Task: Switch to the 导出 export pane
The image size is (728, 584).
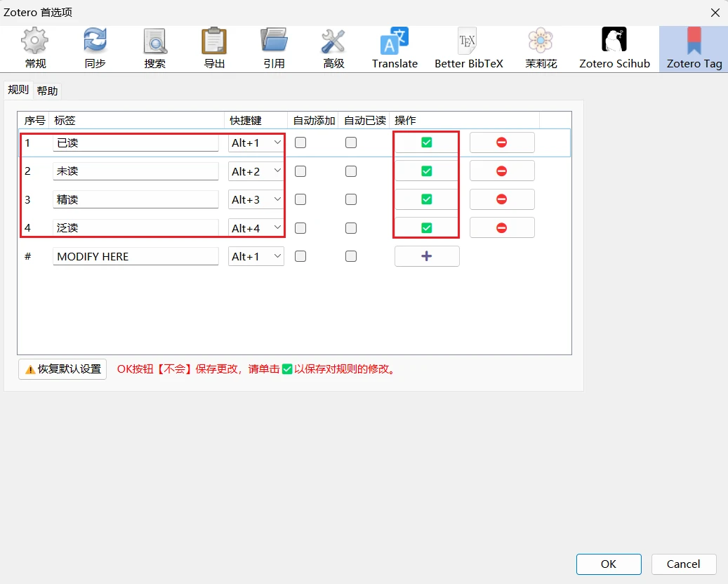Action: (x=214, y=48)
